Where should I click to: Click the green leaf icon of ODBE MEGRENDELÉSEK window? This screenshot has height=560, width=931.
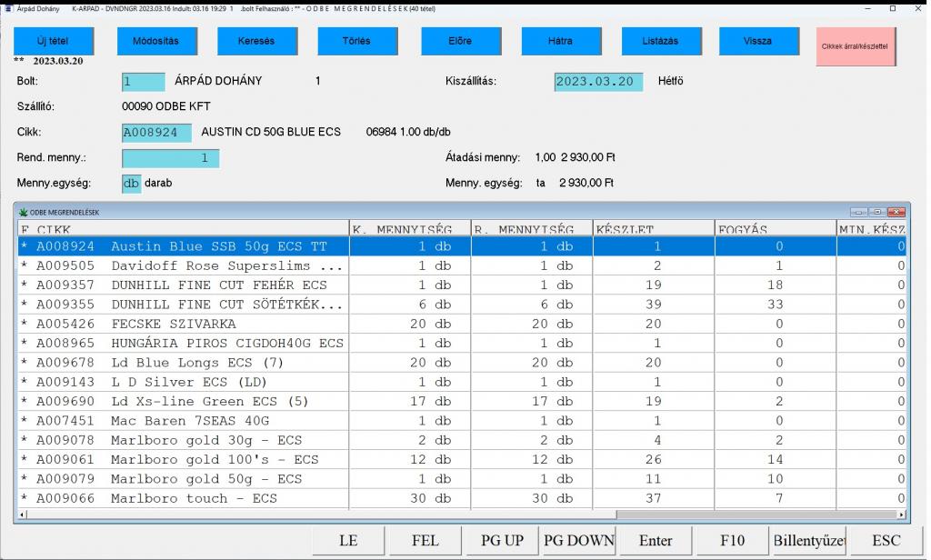pos(23,212)
